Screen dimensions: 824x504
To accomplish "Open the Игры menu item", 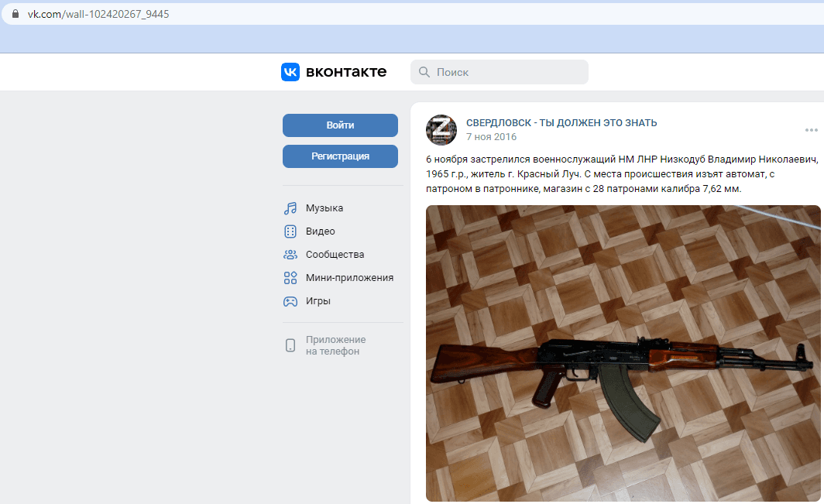I will (x=318, y=301).
